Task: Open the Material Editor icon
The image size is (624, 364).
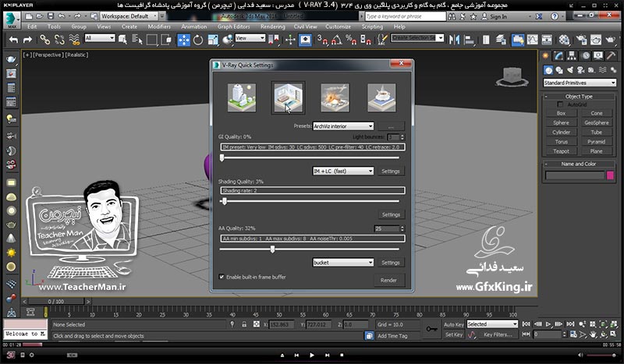Action: click(x=564, y=40)
